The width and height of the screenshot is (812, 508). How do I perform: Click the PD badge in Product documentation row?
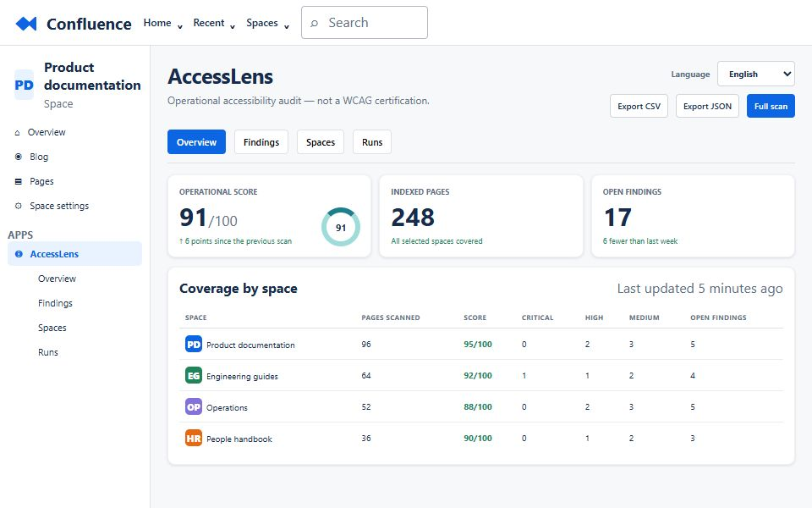pos(194,345)
